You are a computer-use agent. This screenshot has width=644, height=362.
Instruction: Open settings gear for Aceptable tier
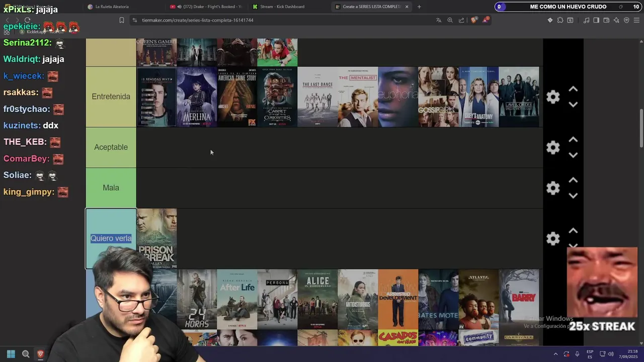pos(553,147)
